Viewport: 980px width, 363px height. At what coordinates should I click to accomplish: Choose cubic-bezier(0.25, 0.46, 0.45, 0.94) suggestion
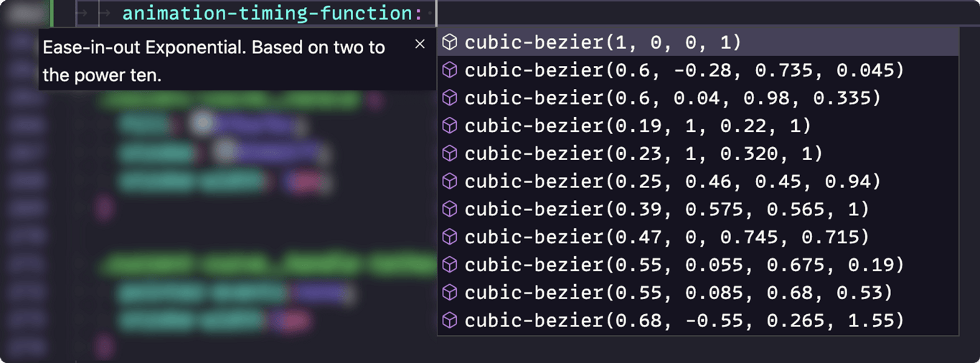point(698,181)
